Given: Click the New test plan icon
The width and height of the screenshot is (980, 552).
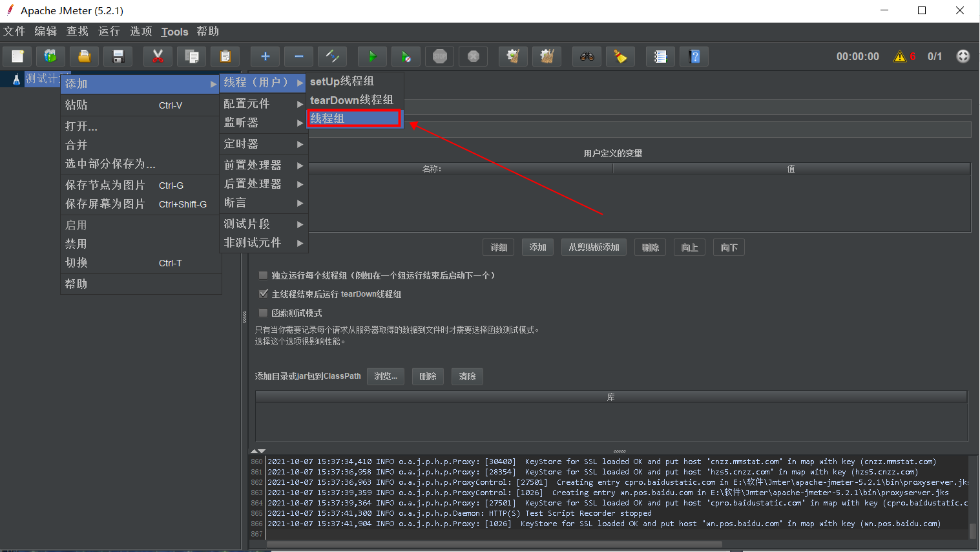Looking at the screenshot, I should coord(17,56).
